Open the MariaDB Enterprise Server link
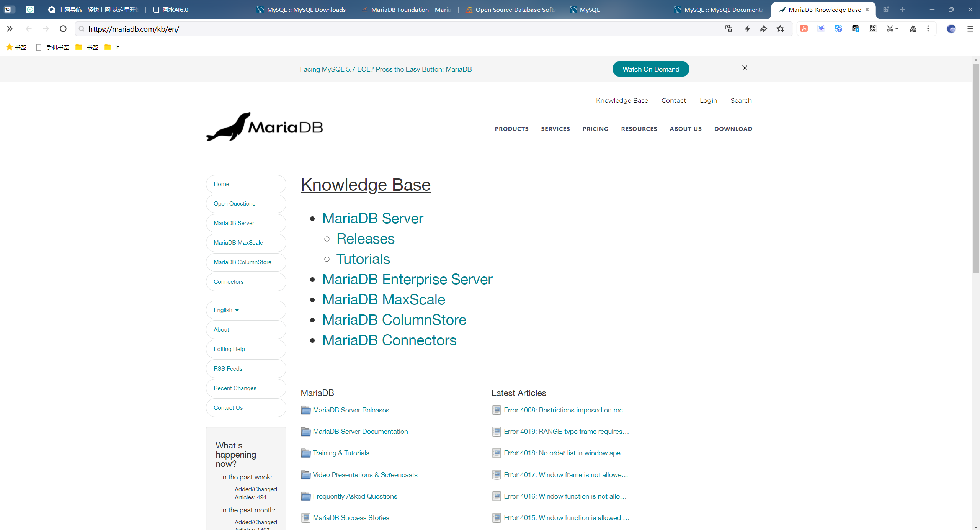 (x=407, y=279)
